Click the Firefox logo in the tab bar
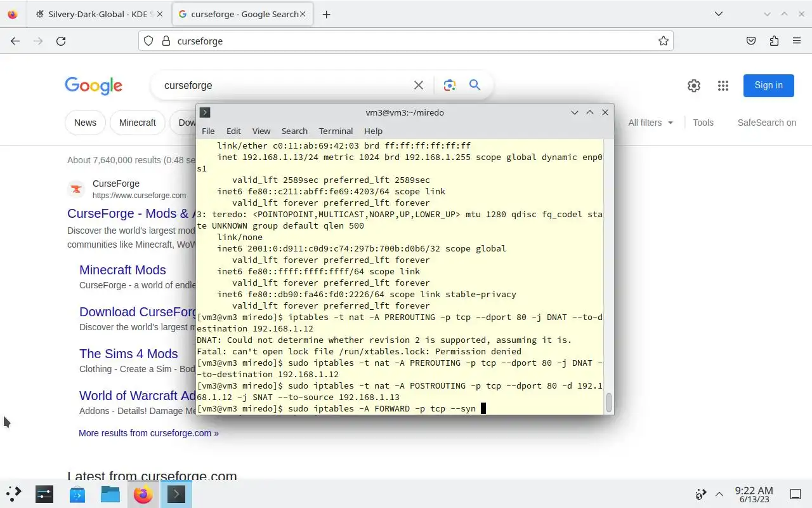Viewport: 812px width, 508px height. 13,14
